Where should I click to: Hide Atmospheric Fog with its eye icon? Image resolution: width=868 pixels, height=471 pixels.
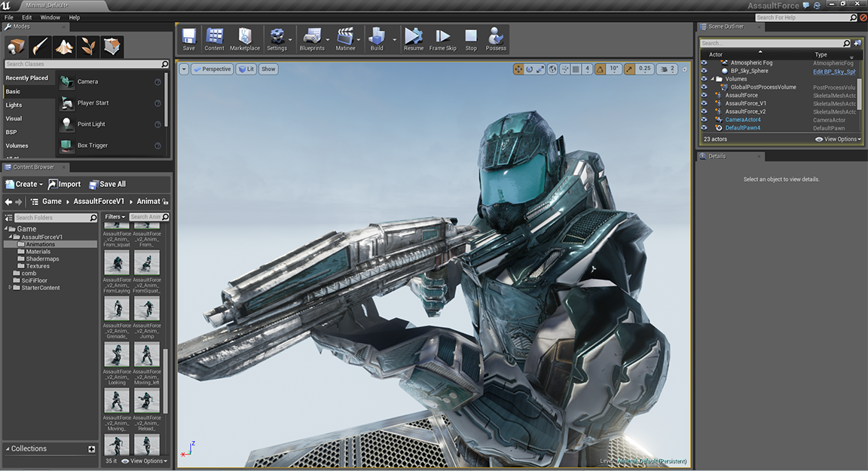pyautogui.click(x=704, y=63)
